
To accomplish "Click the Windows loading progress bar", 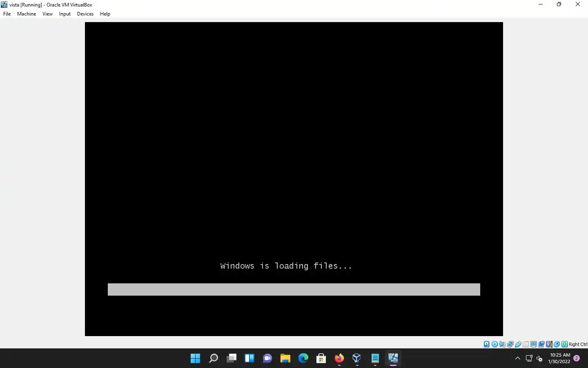I will click(294, 289).
